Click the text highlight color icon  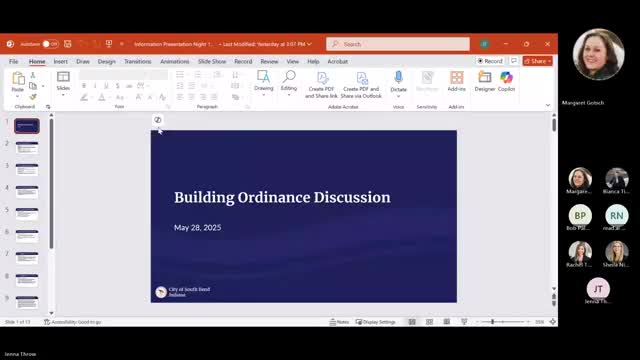[x=84, y=97]
